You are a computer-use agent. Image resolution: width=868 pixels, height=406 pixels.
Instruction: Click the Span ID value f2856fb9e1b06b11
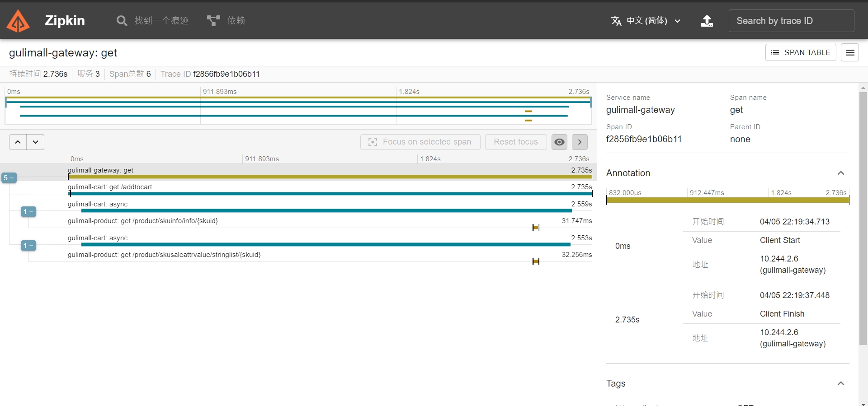click(644, 139)
